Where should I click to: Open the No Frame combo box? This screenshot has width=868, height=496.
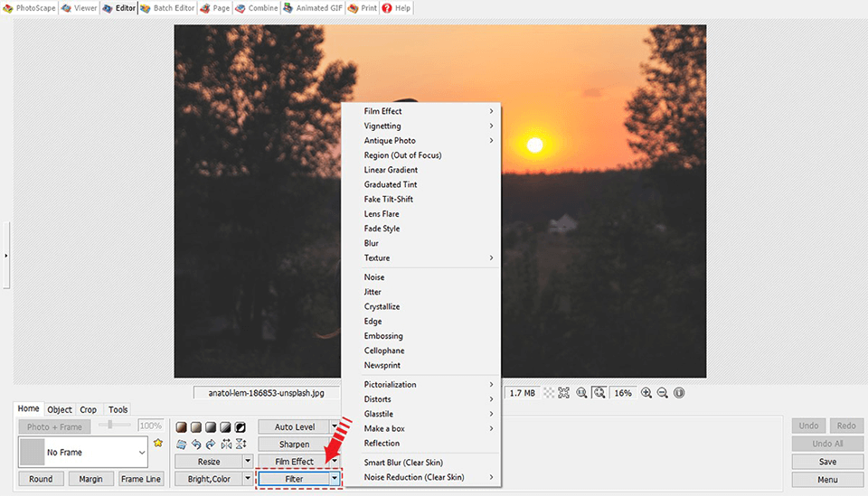(x=83, y=453)
